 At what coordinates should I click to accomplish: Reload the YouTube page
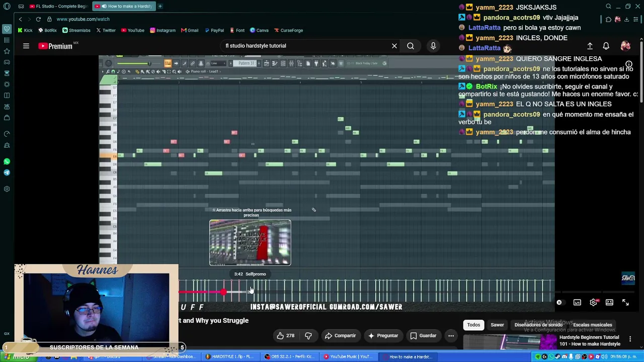38,19
